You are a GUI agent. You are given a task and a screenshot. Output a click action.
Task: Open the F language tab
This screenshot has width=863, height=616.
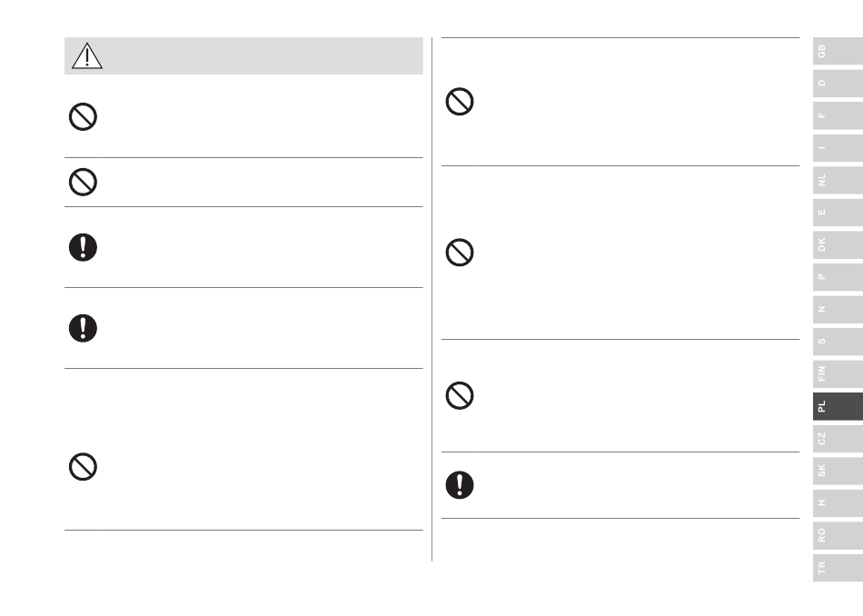[x=838, y=115]
